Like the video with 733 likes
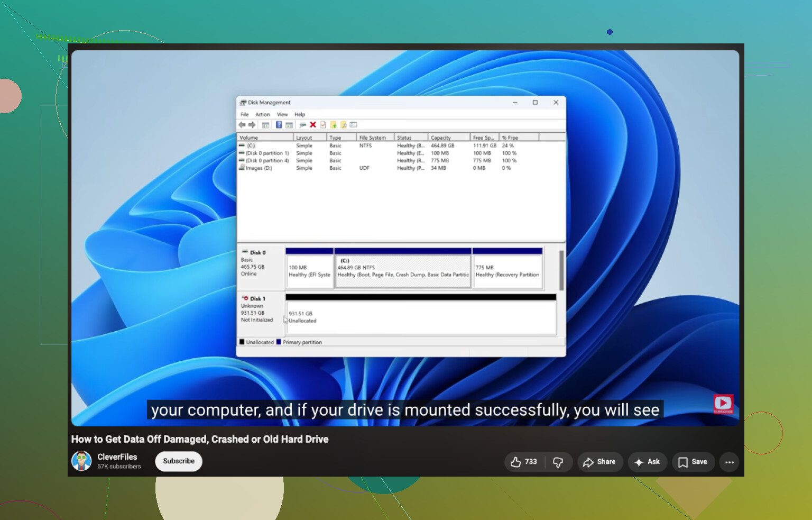The height and width of the screenshot is (520, 812). pos(524,462)
